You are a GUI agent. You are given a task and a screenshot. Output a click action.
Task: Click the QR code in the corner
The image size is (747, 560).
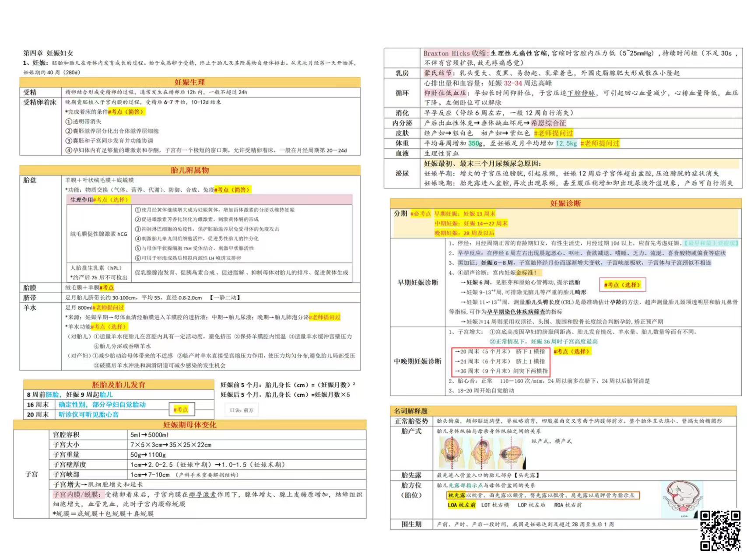tap(720, 530)
